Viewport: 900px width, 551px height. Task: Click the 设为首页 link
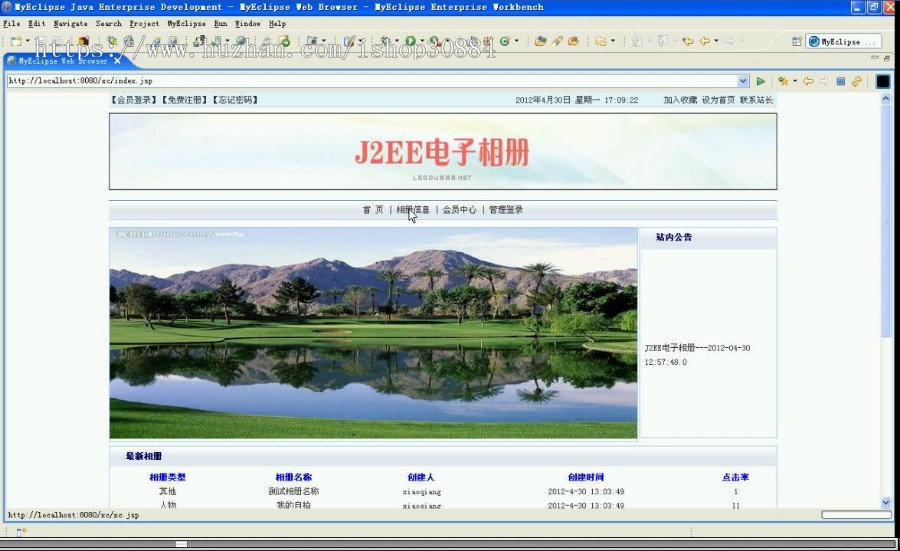718,100
